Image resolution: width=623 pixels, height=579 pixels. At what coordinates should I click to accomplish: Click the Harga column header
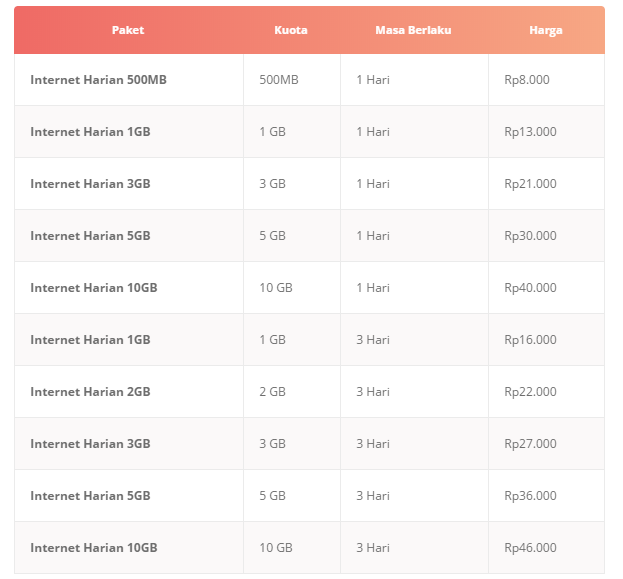click(x=546, y=30)
